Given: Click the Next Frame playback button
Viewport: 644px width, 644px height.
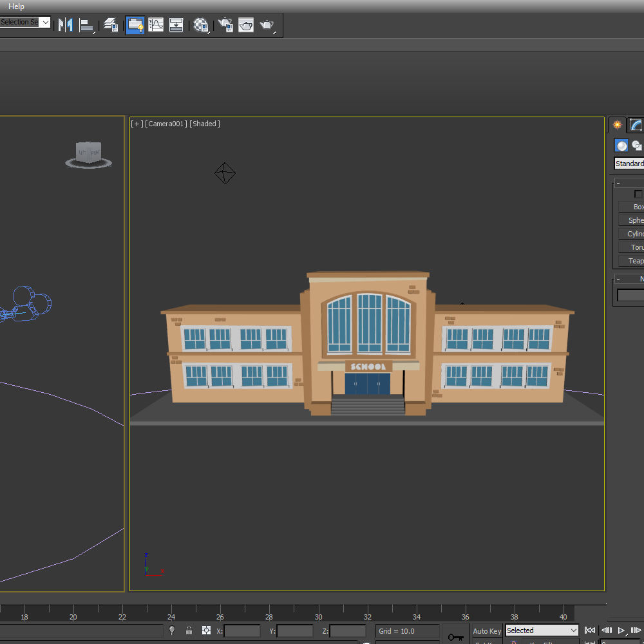Looking at the screenshot, I should 636,630.
